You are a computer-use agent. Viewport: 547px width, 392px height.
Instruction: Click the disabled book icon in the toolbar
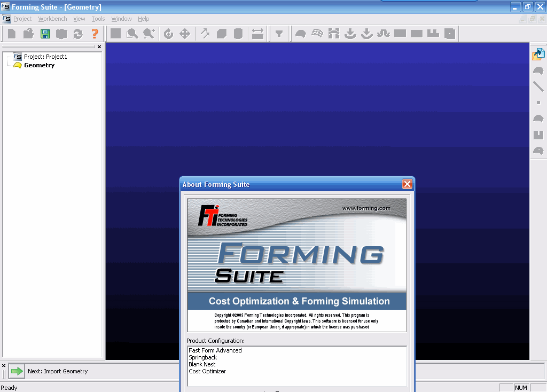click(x=61, y=34)
